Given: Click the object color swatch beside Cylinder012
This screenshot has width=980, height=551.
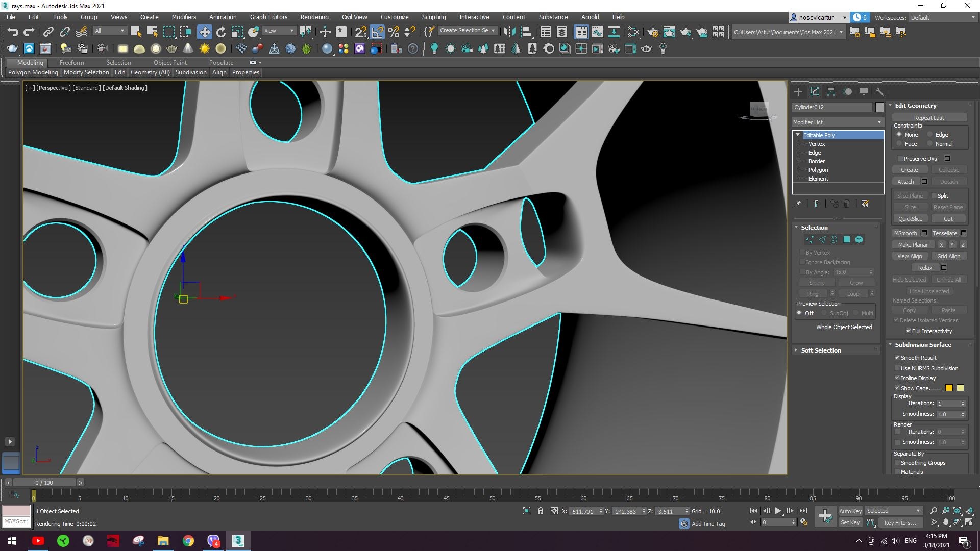Looking at the screenshot, I should click(x=879, y=107).
